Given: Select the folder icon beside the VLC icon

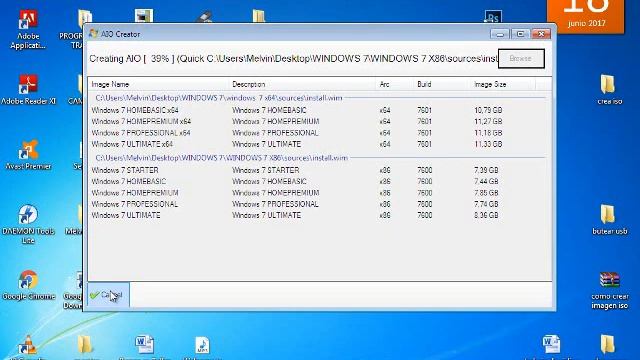Looking at the screenshot, I should tap(85, 345).
